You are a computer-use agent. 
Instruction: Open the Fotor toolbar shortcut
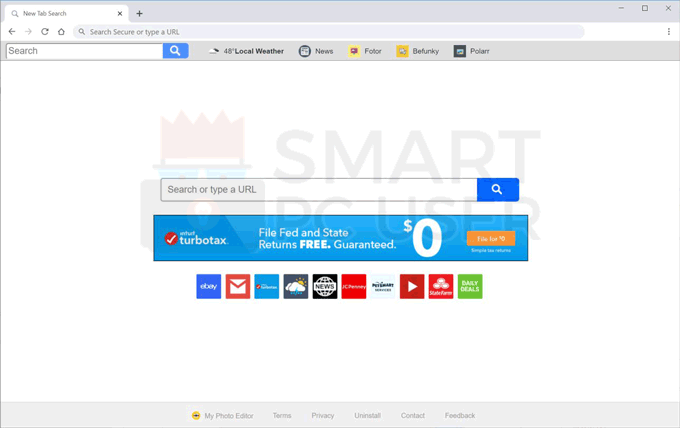pyautogui.click(x=365, y=51)
